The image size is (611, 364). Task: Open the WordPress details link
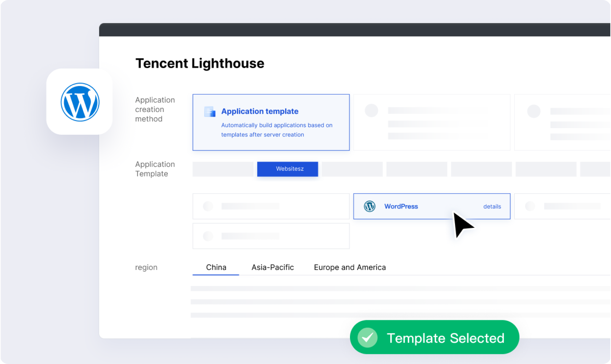coord(492,206)
